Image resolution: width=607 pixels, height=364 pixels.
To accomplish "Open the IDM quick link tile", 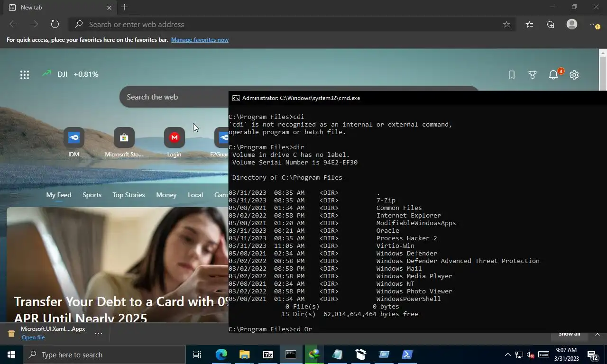I will (74, 142).
